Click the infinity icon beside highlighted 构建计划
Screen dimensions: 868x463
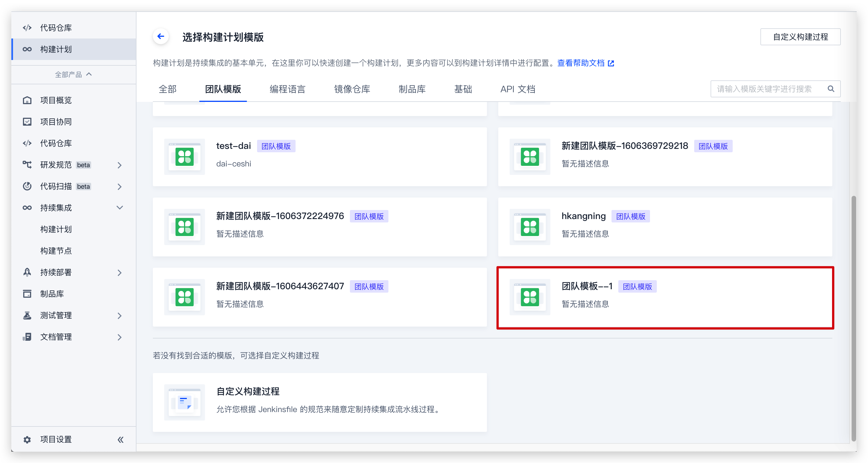(27, 49)
